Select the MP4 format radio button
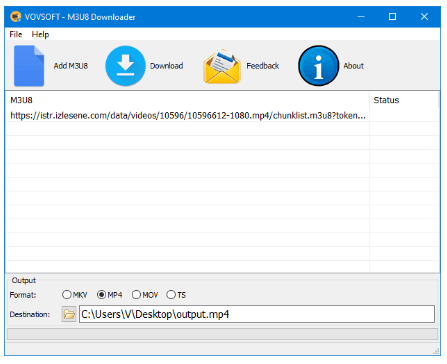The image size is (447, 364). 101,295
